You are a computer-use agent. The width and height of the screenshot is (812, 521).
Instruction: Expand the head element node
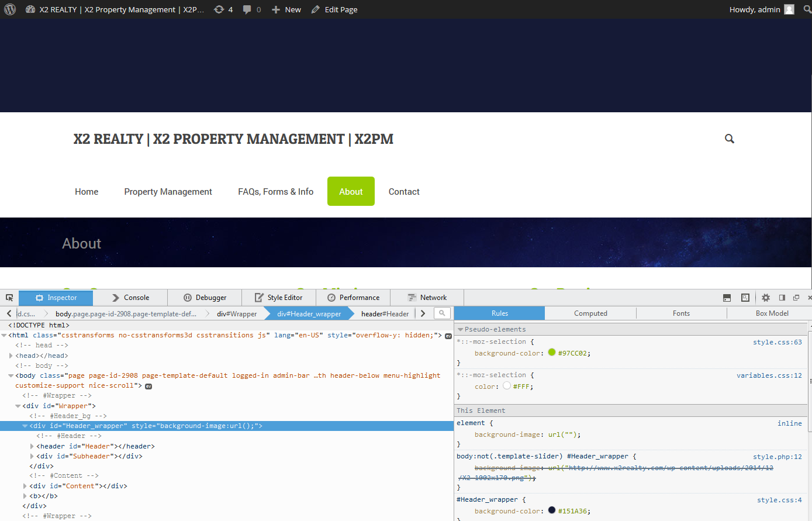(11, 356)
